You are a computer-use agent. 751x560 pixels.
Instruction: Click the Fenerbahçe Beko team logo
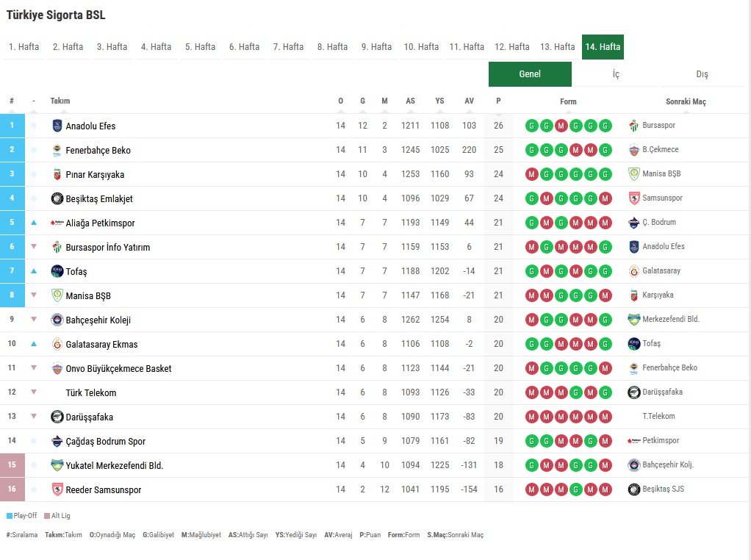click(57, 150)
